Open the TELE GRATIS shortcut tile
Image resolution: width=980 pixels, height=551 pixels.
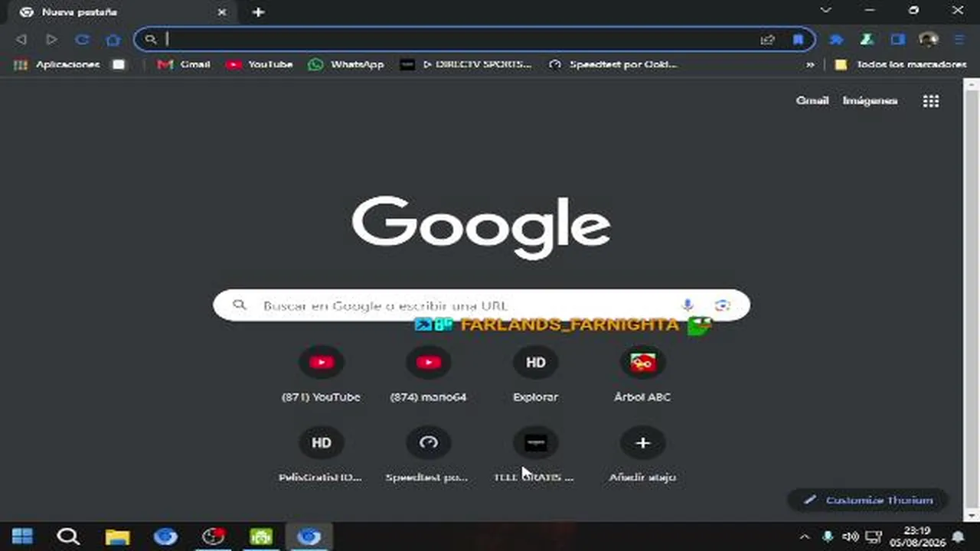tap(535, 454)
